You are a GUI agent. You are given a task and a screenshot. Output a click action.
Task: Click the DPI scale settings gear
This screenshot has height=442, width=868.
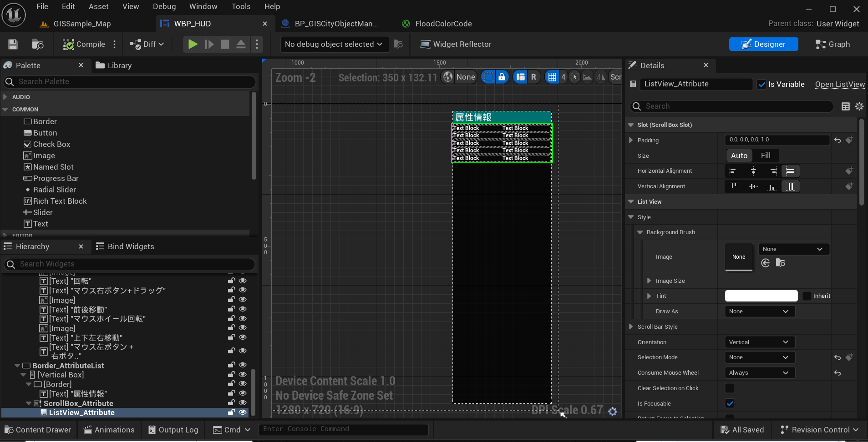tap(613, 411)
